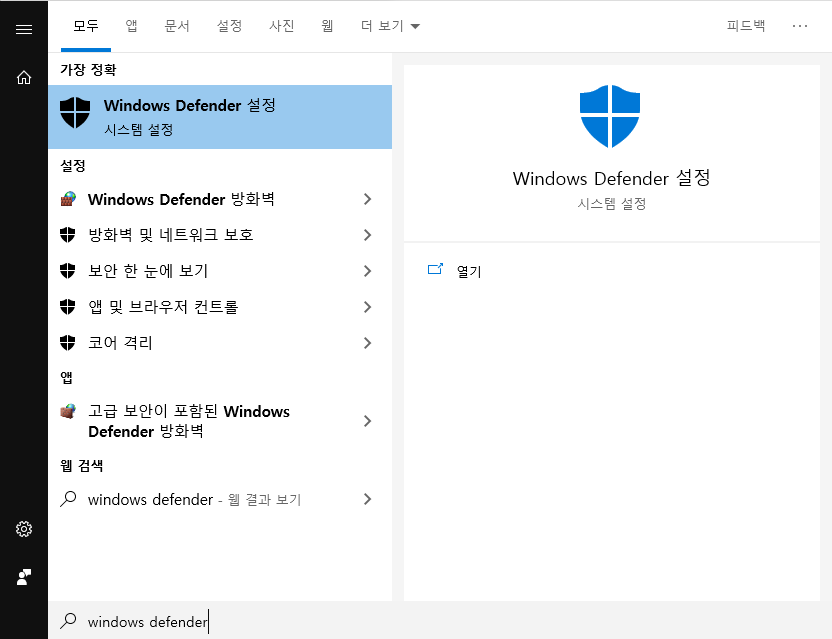Click magnifier icon in the search box
Screen dimensions: 832x639
[68, 620]
